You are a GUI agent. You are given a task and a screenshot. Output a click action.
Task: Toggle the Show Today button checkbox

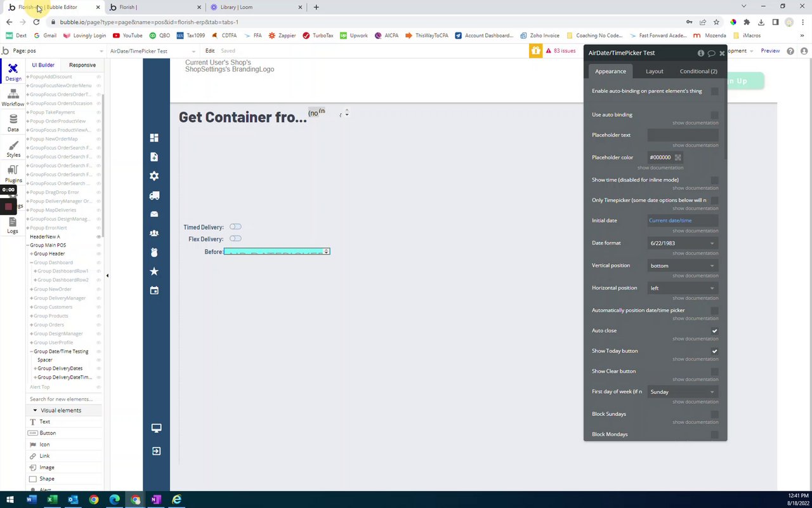715,351
